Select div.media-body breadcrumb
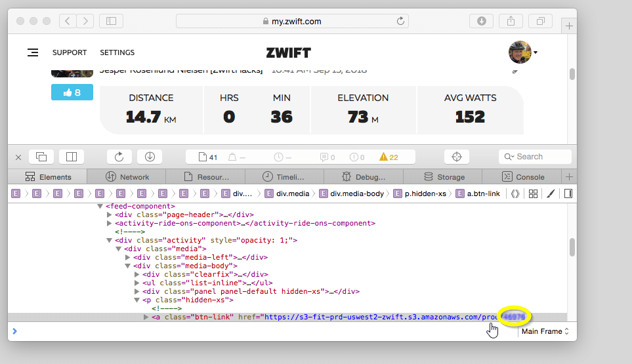This screenshot has width=632, height=364. tap(352, 193)
